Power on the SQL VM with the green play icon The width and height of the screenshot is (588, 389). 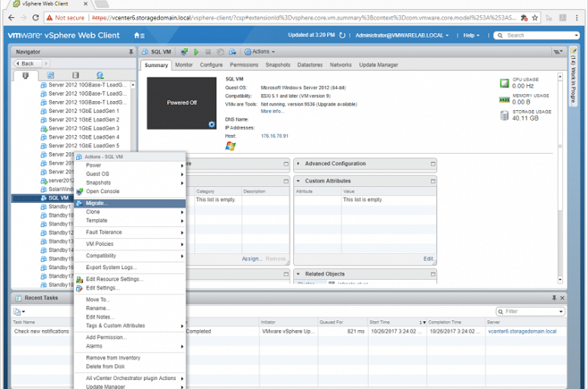[196, 52]
